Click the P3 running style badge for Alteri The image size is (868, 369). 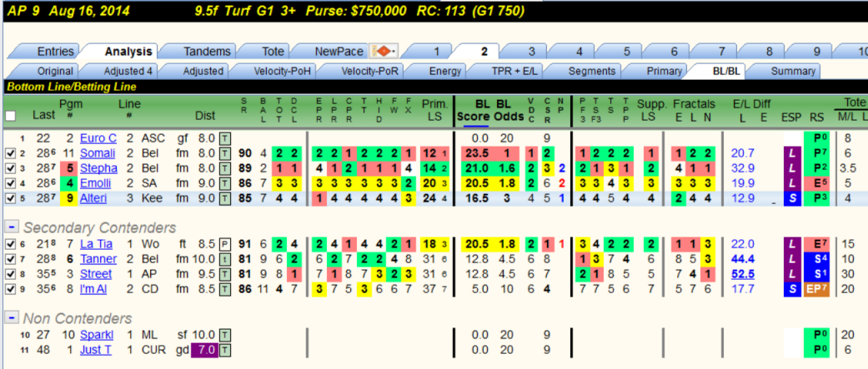tap(818, 198)
